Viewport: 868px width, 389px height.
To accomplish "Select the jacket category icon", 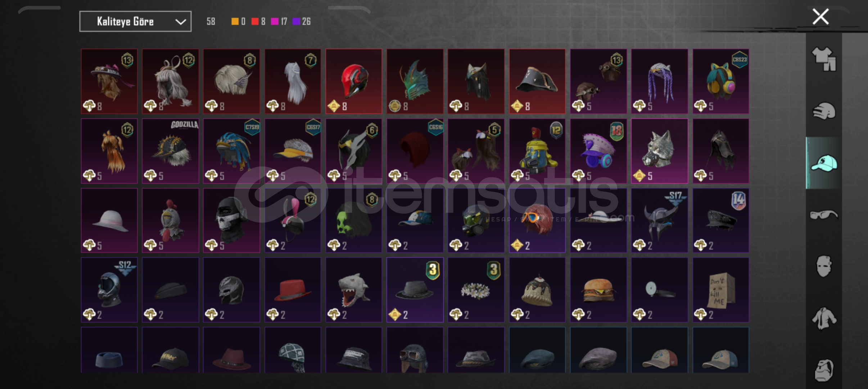I will click(824, 318).
